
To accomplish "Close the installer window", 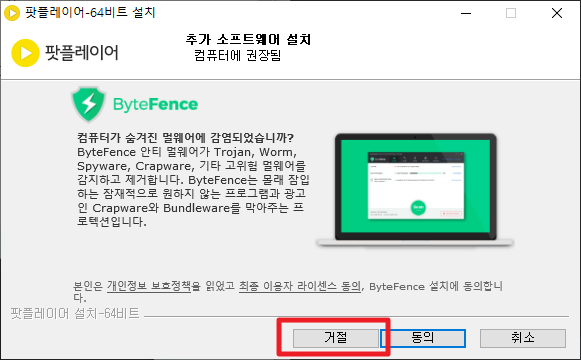I will pyautogui.click(x=557, y=13).
